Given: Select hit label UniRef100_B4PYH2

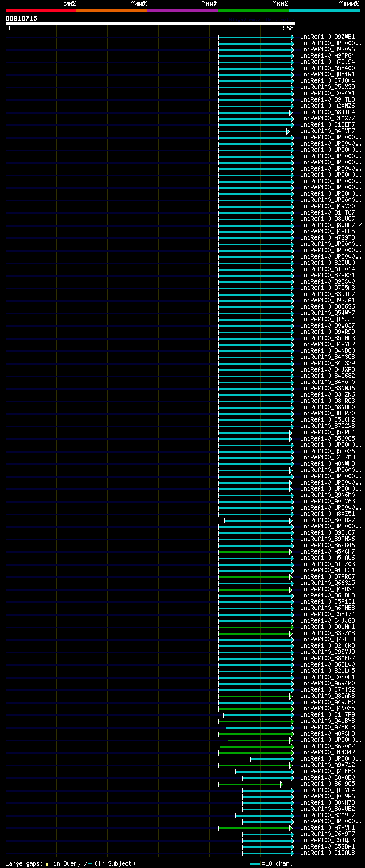Looking at the screenshot, I should pos(328,345).
